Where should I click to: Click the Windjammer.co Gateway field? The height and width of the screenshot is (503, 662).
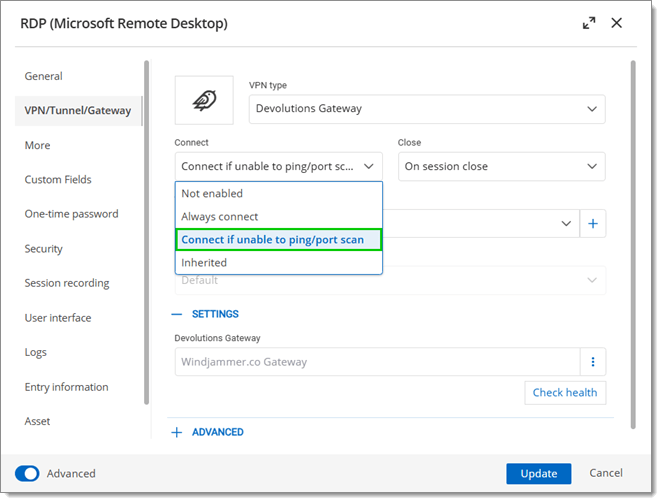coord(377,362)
